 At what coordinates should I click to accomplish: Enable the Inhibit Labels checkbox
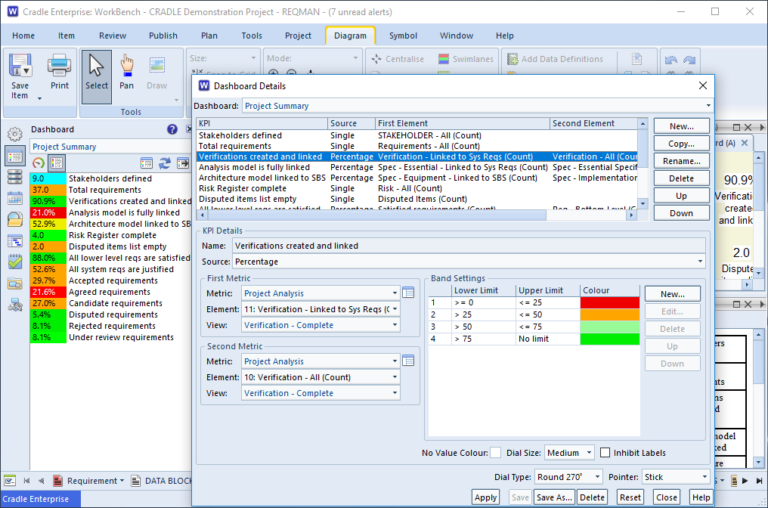coord(606,453)
